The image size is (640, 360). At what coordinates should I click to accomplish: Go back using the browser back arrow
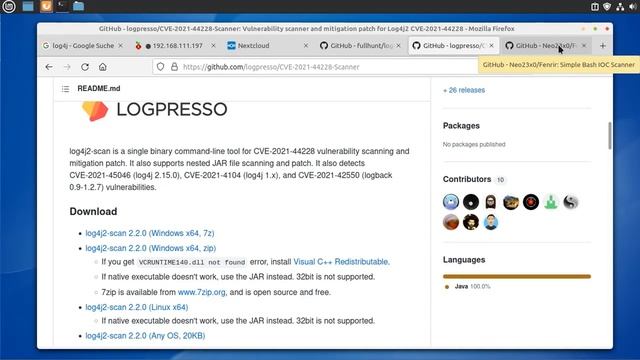point(49,67)
